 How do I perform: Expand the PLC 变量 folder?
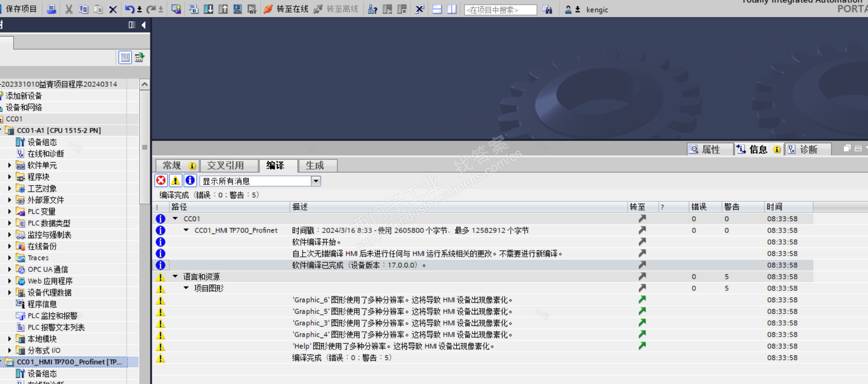point(10,211)
